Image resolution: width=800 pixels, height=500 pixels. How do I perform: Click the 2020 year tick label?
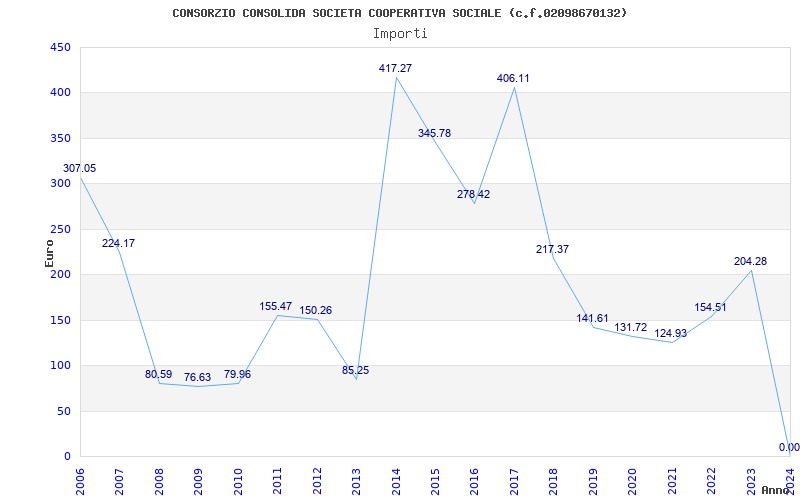633,482
